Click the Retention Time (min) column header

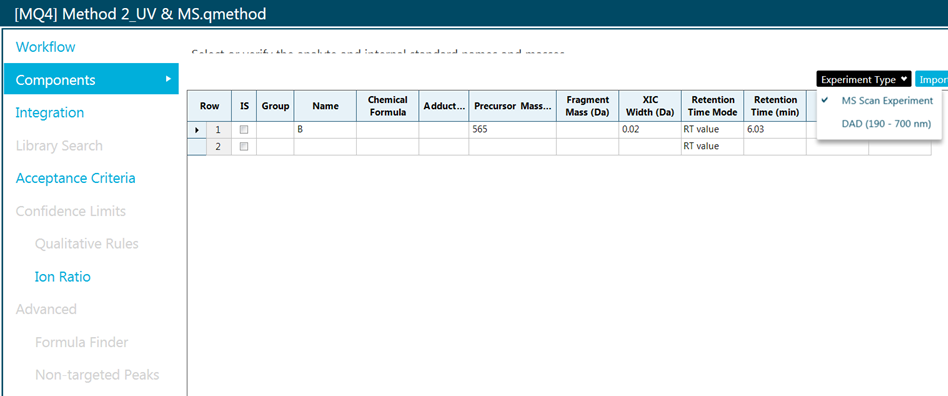775,106
